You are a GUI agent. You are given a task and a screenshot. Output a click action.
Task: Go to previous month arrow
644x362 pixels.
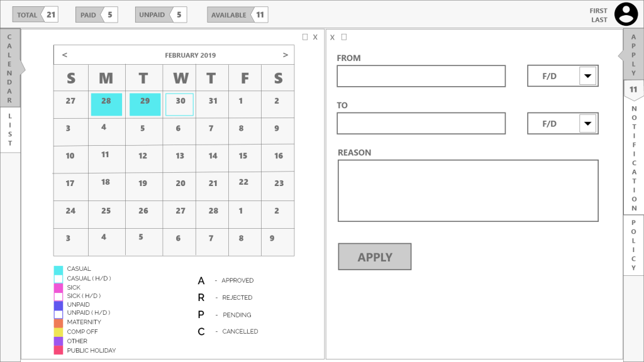[x=65, y=55]
